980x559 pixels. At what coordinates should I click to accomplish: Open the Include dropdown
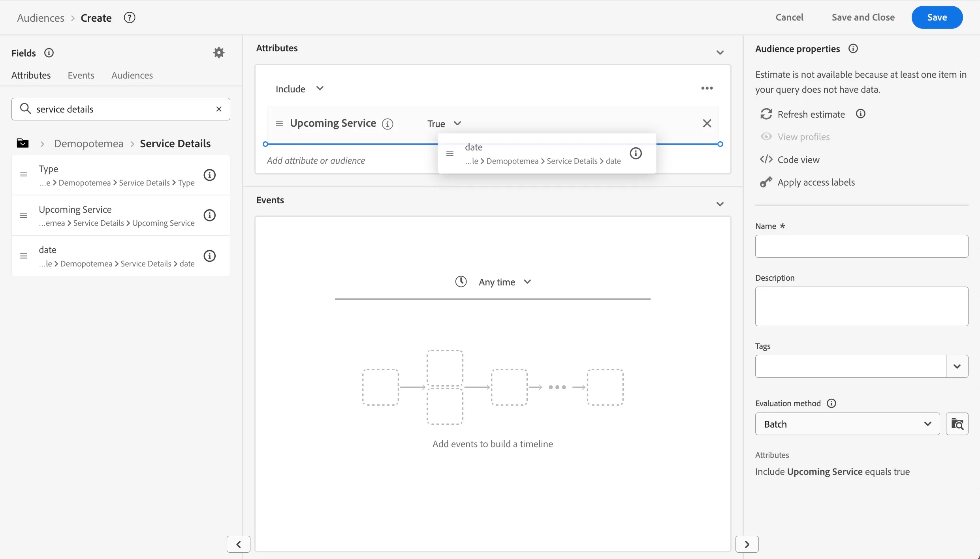point(299,89)
